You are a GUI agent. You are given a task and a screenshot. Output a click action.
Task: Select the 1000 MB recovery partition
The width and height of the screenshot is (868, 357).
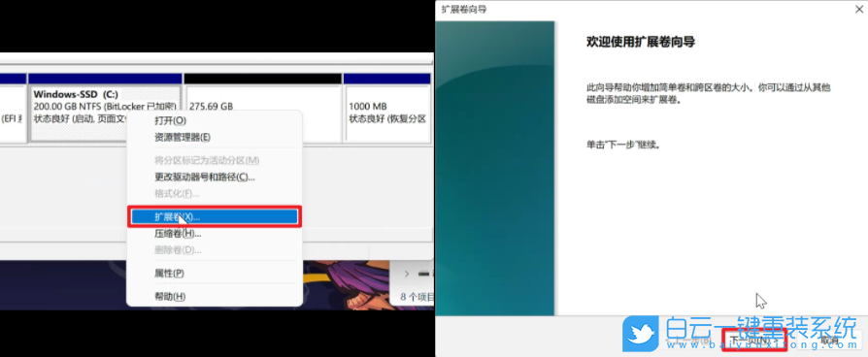pyautogui.click(x=387, y=108)
